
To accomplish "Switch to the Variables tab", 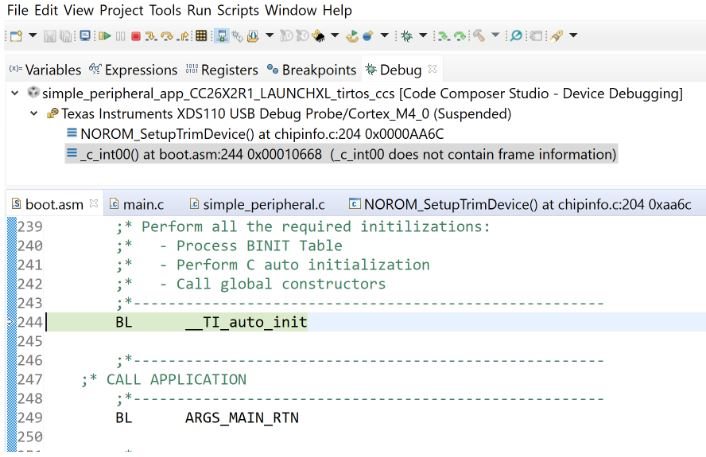I will tap(45, 70).
